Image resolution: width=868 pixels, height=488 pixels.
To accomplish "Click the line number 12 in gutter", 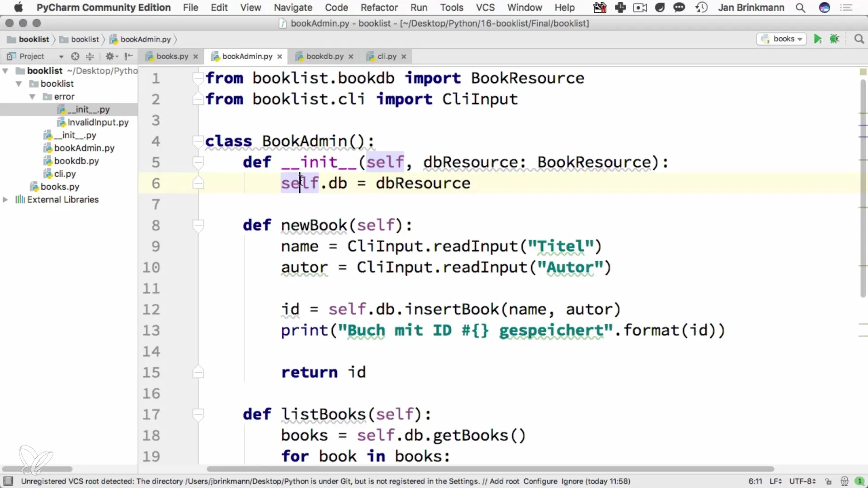I will tap(151, 310).
